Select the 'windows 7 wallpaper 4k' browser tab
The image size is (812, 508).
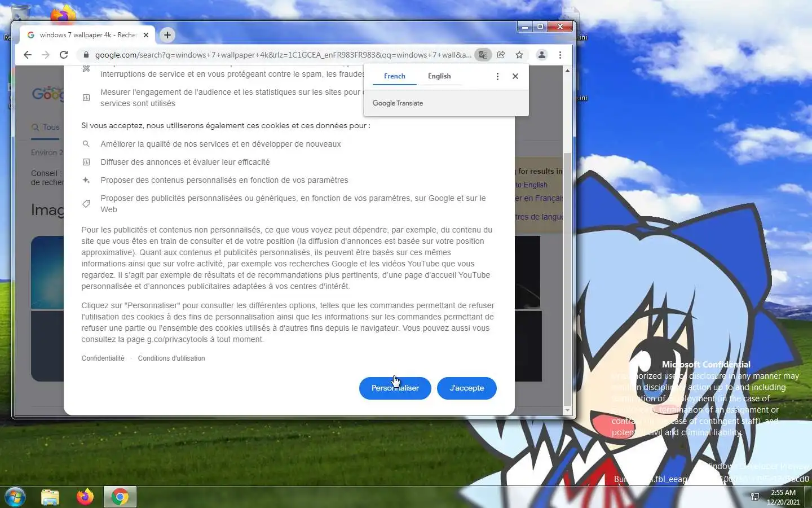tap(88, 35)
